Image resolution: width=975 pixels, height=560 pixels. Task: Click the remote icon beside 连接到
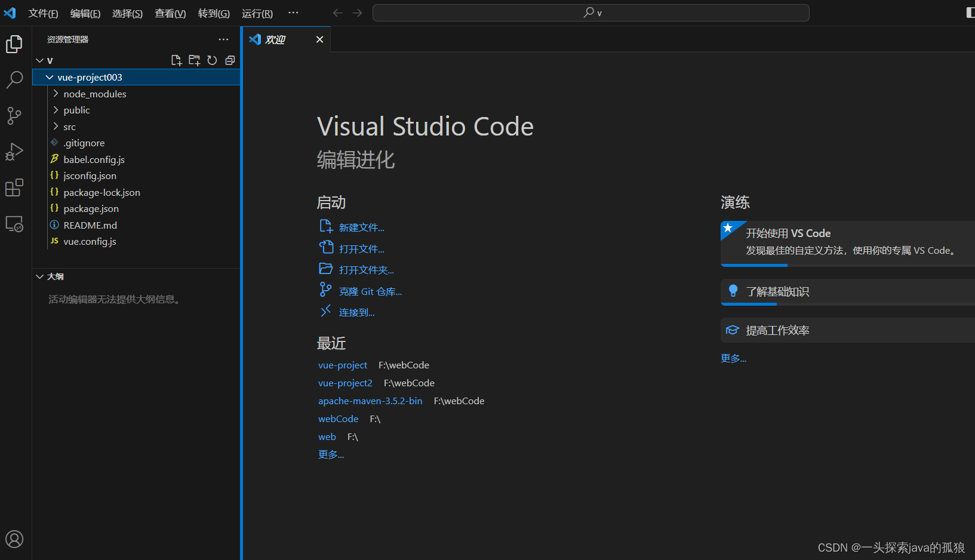[325, 311]
